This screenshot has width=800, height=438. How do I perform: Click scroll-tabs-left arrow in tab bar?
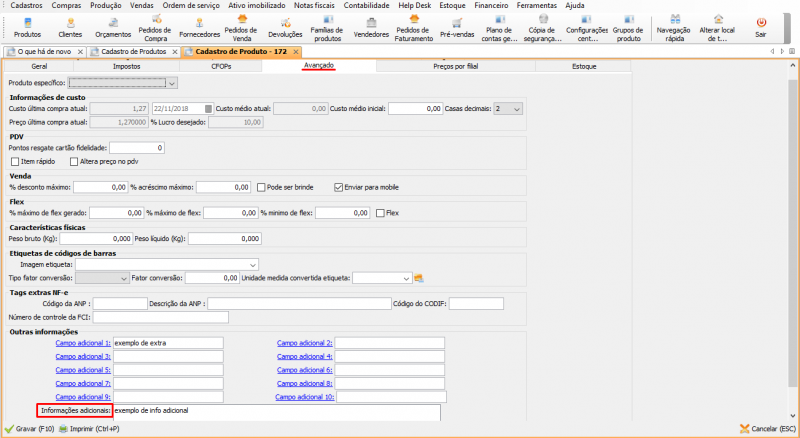click(x=772, y=52)
